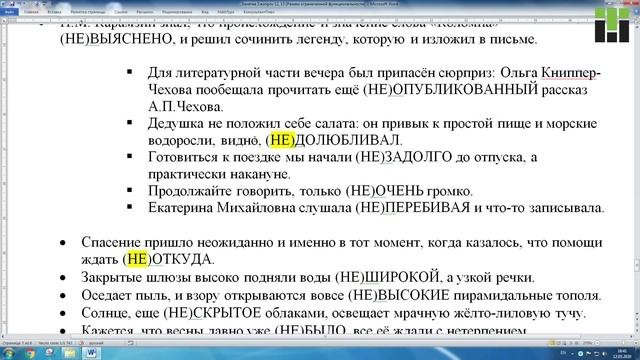Click the highlighted (НЕ) before ОТКУДА

[137, 259]
